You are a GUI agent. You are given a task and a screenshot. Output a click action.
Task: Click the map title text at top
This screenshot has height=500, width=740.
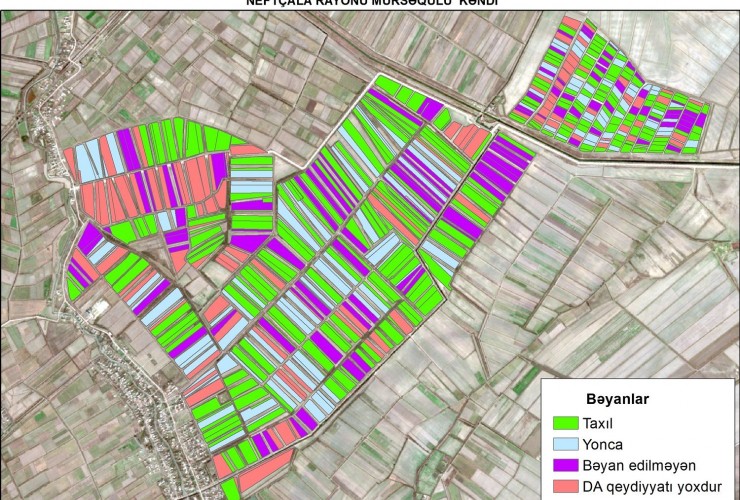371,3
